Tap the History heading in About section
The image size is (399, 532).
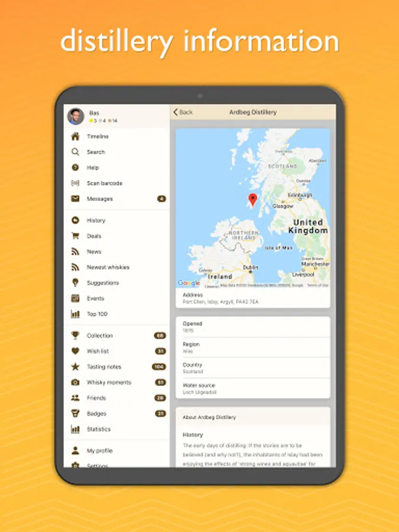click(193, 434)
